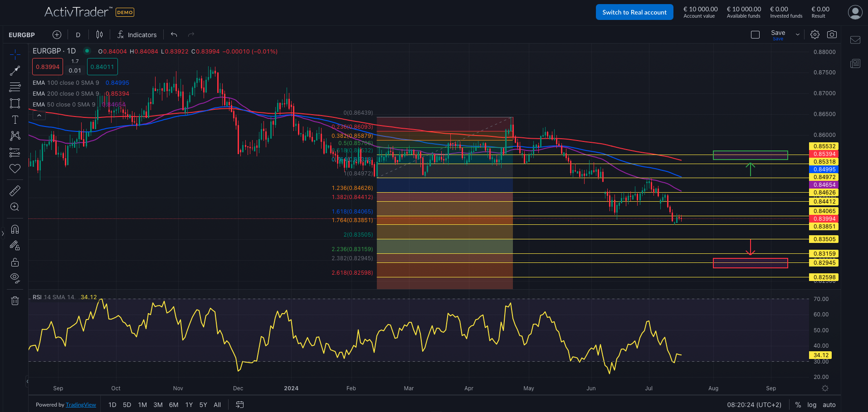The image size is (868, 412).
Task: Open the Fibonacci retracement tool
Action: 15,87
